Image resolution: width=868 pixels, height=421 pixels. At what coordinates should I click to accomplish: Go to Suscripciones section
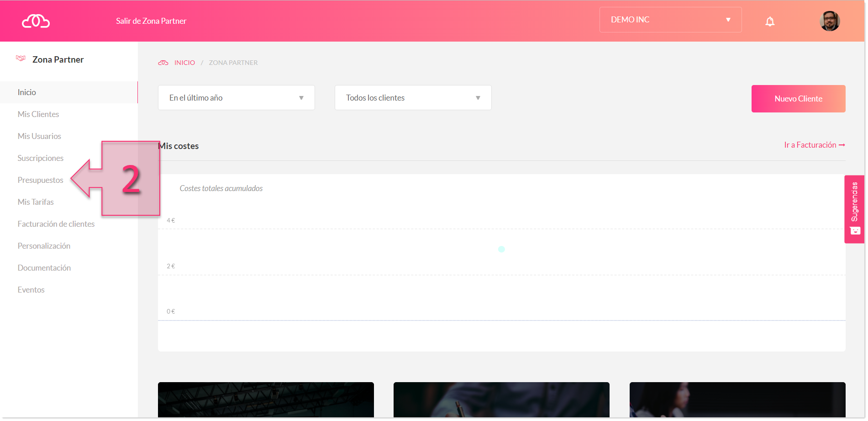(x=41, y=158)
